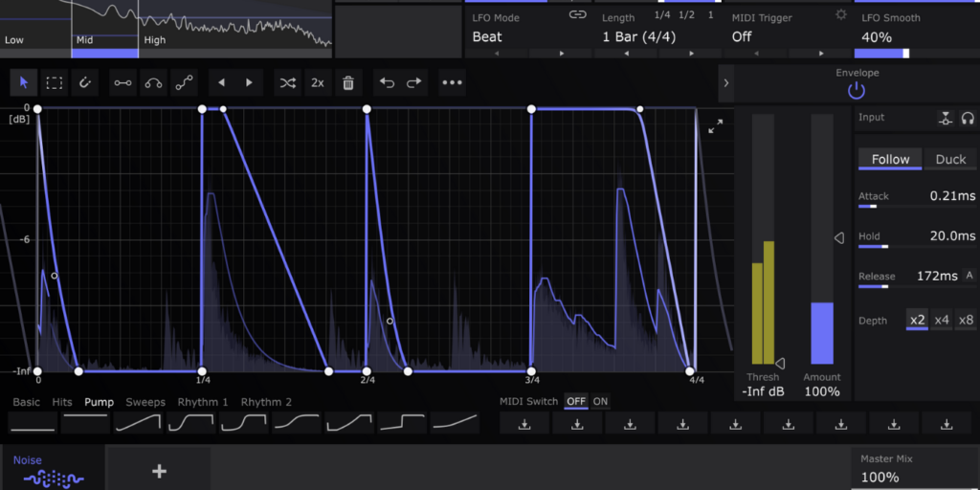Expand the curve editor to fullscreen
The width and height of the screenshot is (980, 490).
[x=716, y=126]
